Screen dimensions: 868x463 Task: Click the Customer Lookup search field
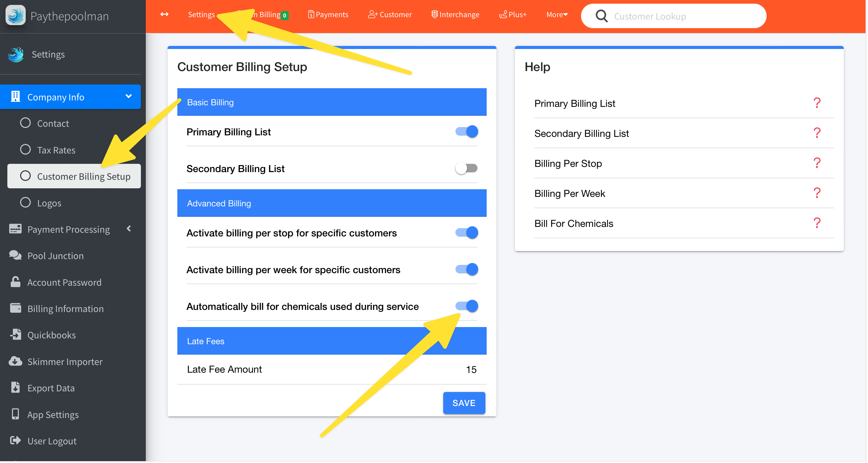pos(681,16)
